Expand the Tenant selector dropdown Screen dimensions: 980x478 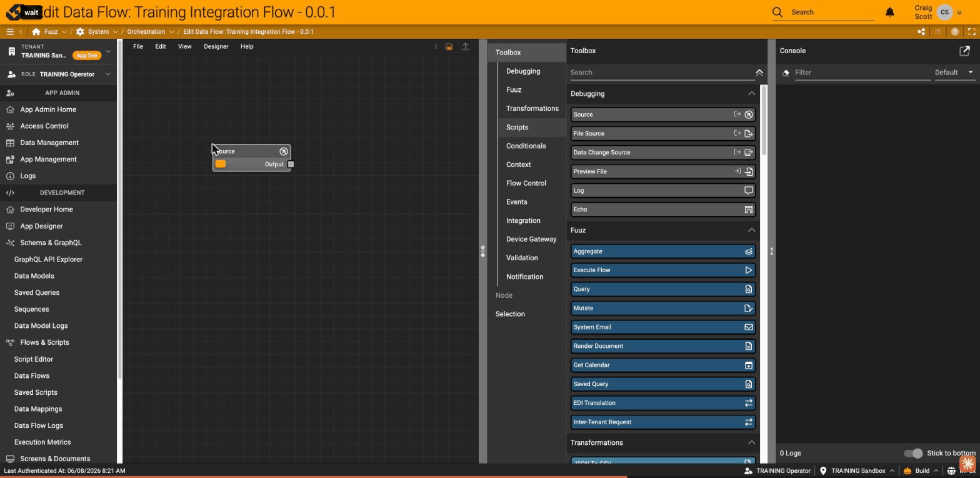(108, 51)
